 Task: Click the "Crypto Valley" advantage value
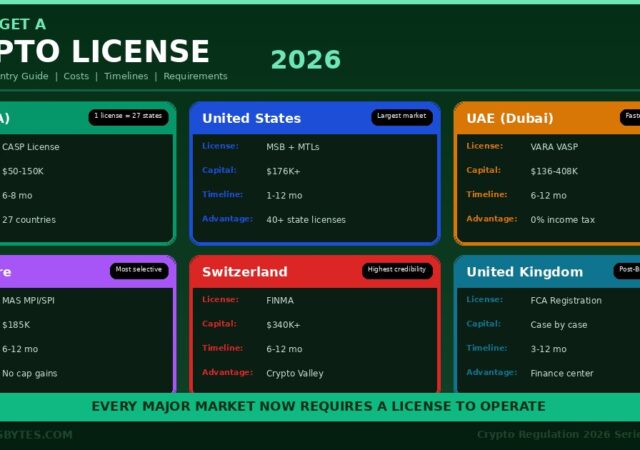295,373
